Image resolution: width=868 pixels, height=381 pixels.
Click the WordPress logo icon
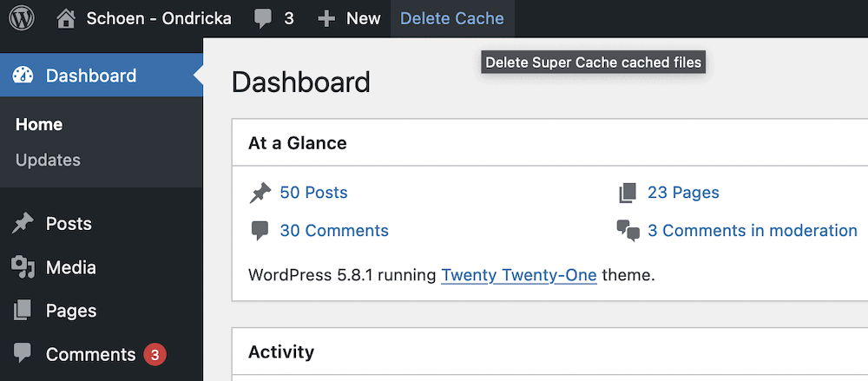[22, 18]
